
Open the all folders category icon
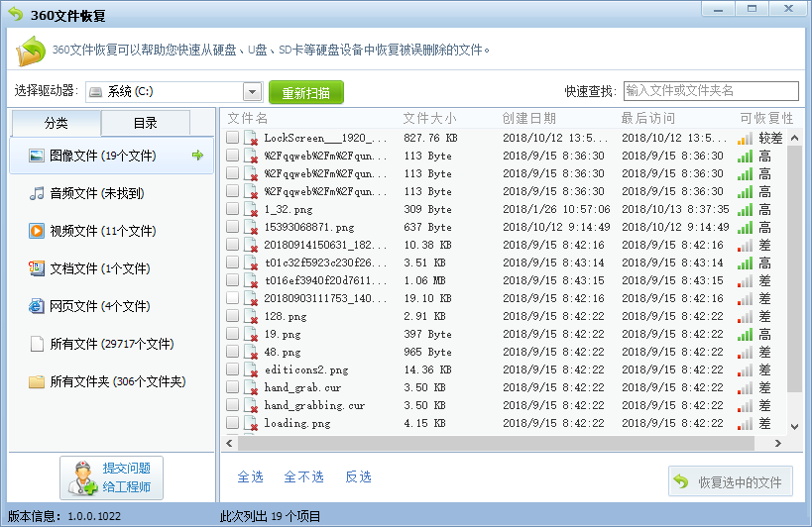point(37,381)
